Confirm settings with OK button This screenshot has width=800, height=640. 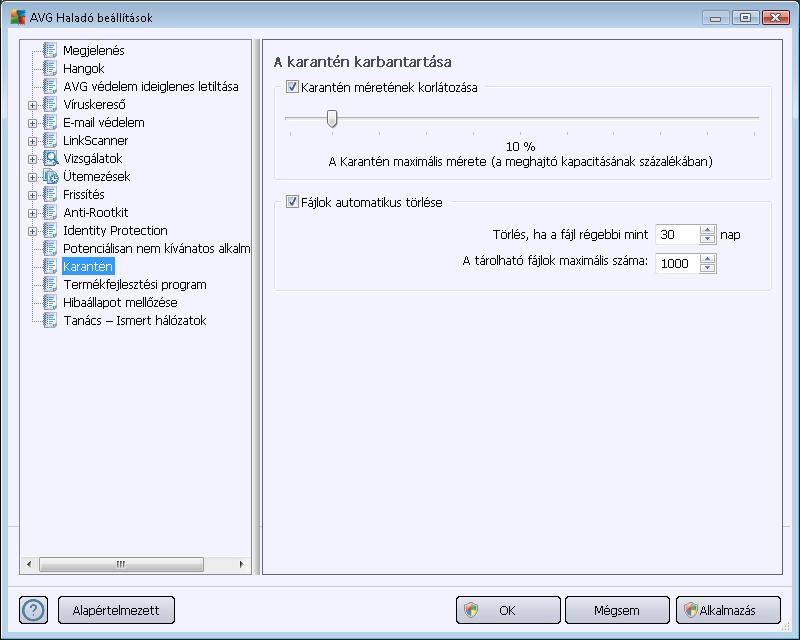pos(508,610)
